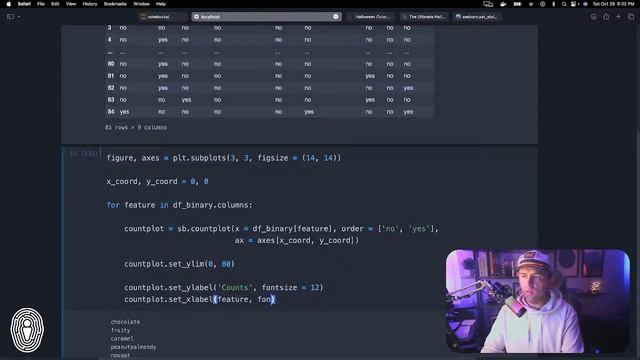Open Spotlight search
Image resolution: width=640 pixels, height=360 pixels.
click(x=564, y=4)
